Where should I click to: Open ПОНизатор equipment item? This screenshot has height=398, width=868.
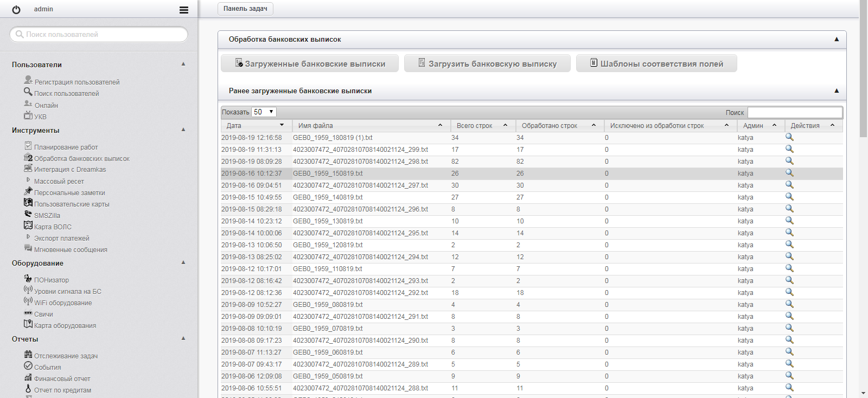tap(51, 280)
